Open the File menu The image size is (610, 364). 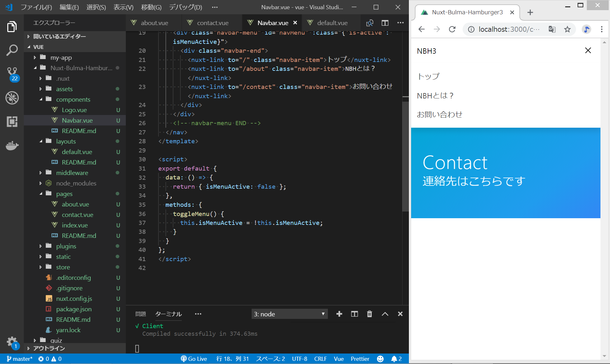click(x=36, y=7)
